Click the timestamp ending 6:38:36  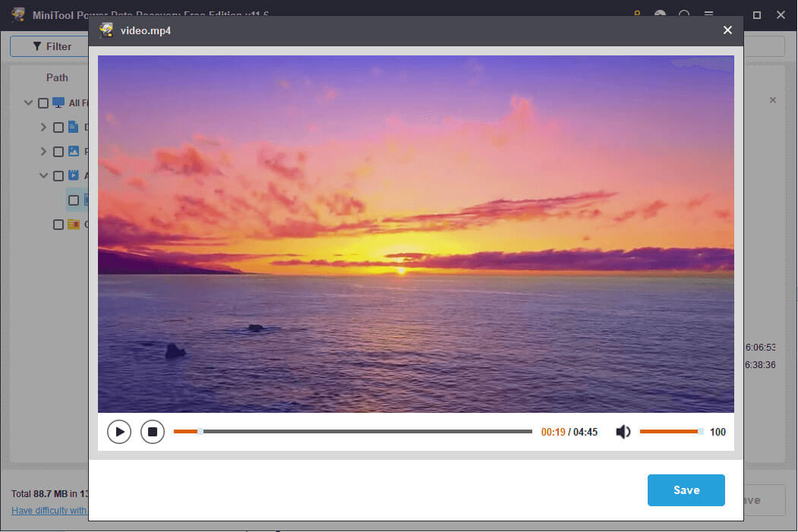pos(760,365)
